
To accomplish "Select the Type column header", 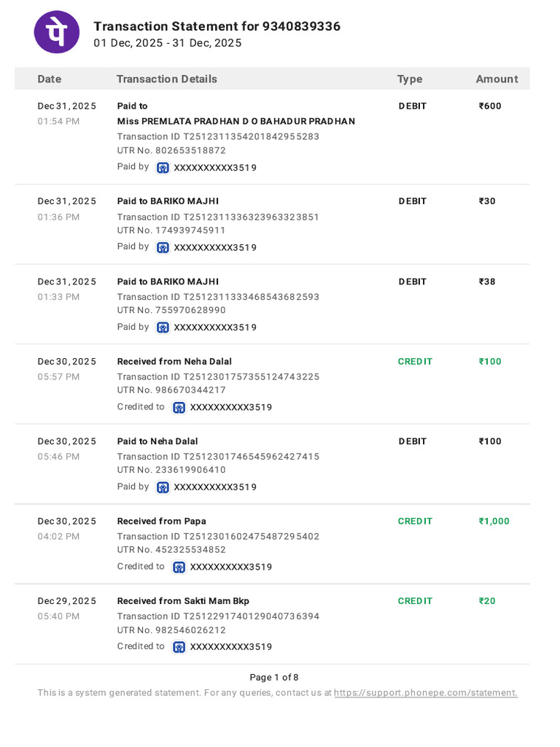I will pyautogui.click(x=410, y=79).
